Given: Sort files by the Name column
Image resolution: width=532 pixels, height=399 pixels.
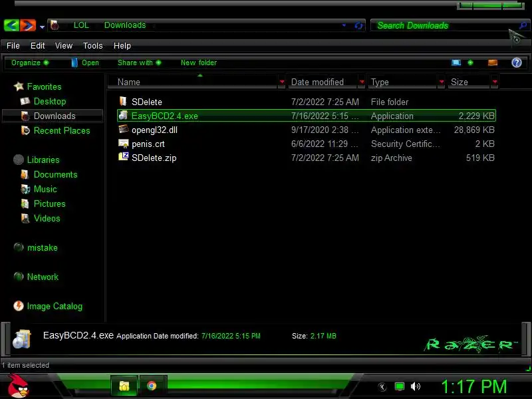Looking at the screenshot, I should [x=193, y=82].
